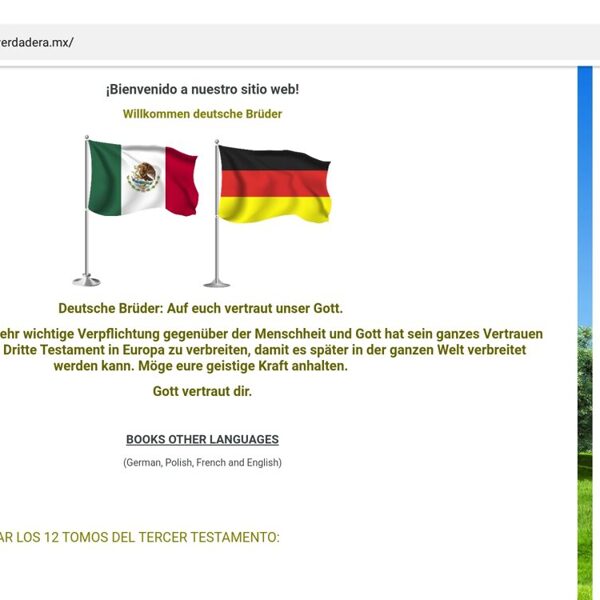This screenshot has height=600, width=600.
Task: Click the '(German, Polish, French and English)' caption
Action: (202, 463)
